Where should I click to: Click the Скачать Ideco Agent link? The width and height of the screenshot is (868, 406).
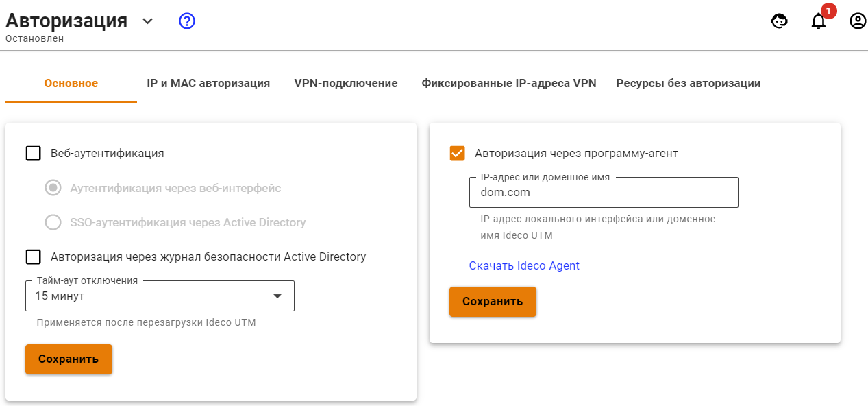pyautogui.click(x=524, y=265)
